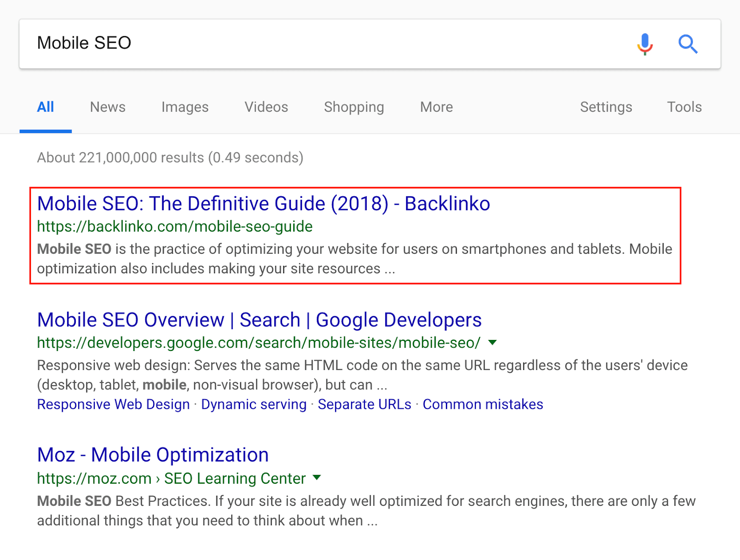Go to the Videos tab
The image size is (740, 560).
[x=266, y=107]
